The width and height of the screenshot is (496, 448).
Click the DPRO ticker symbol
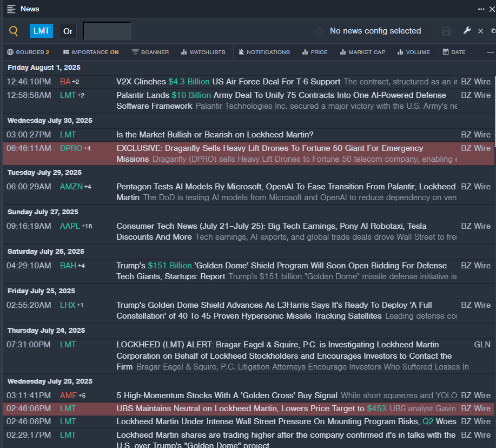click(x=71, y=148)
